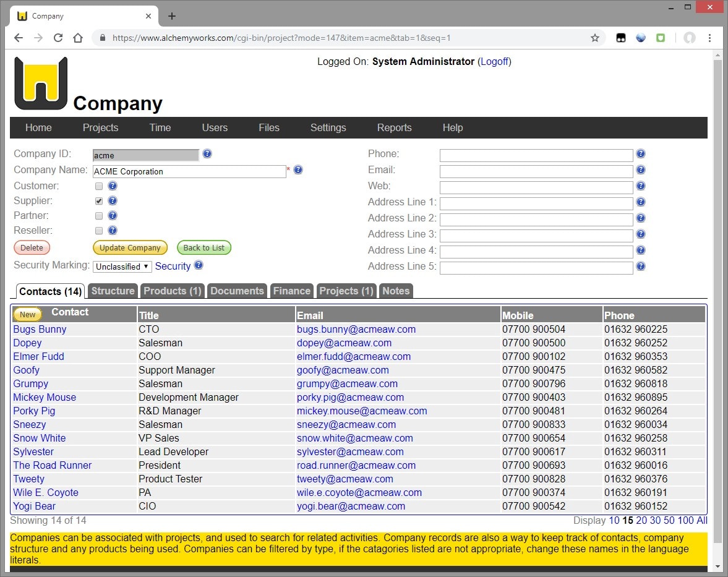Screen dimensions: 728x577
Task: Tick the Reseller checkbox
Action: tap(99, 231)
